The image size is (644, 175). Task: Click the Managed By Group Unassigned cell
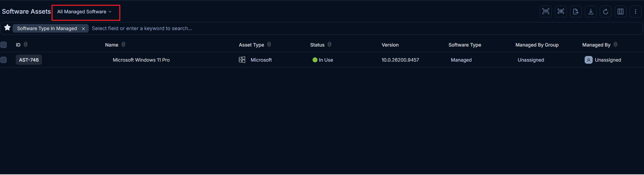[x=531, y=60]
